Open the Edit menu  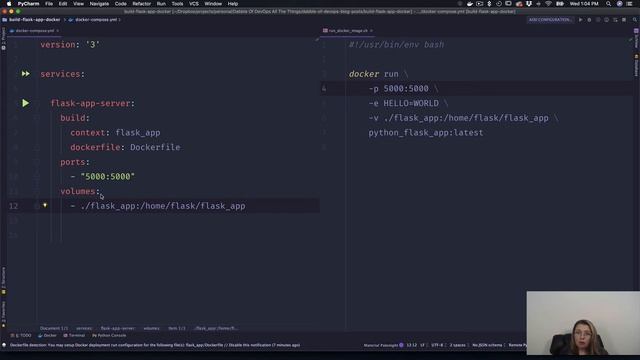pos(63,4)
